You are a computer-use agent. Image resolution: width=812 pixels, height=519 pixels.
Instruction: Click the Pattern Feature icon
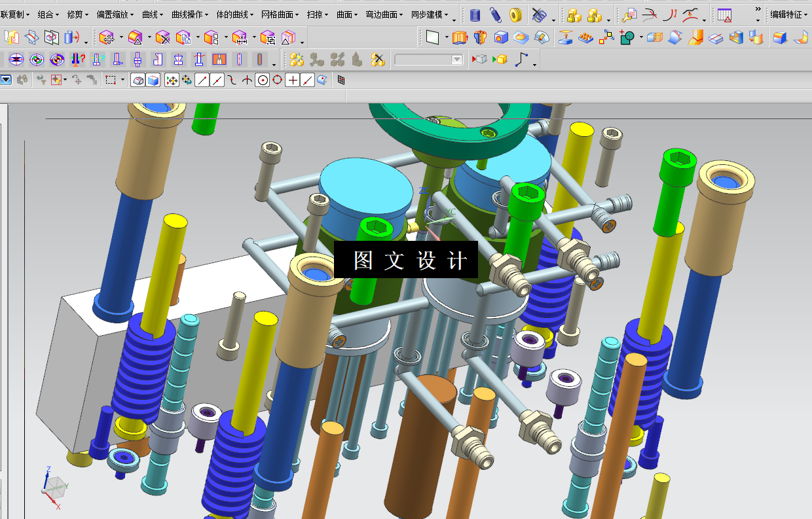585,38
